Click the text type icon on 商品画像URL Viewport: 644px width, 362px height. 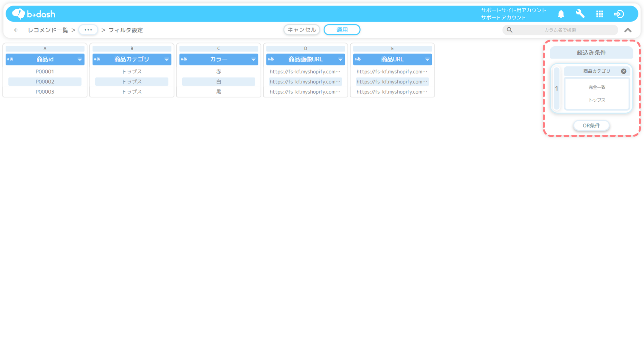[271, 59]
